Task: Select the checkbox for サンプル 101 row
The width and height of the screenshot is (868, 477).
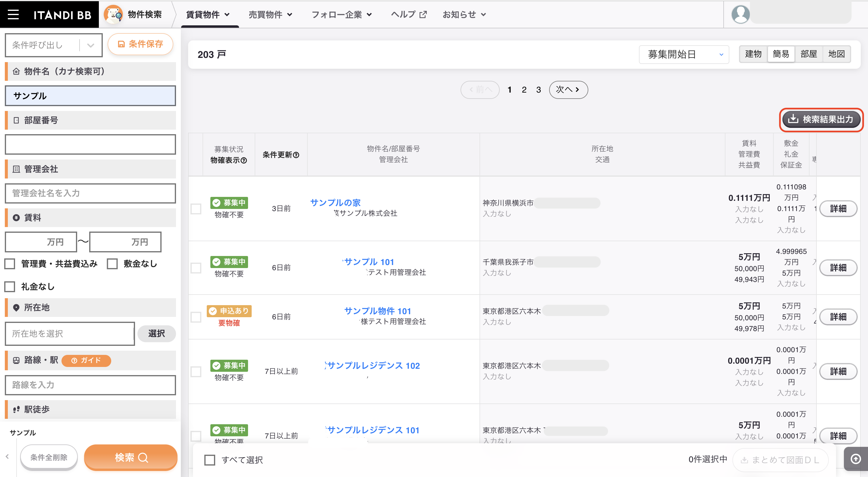Action: 196,268
